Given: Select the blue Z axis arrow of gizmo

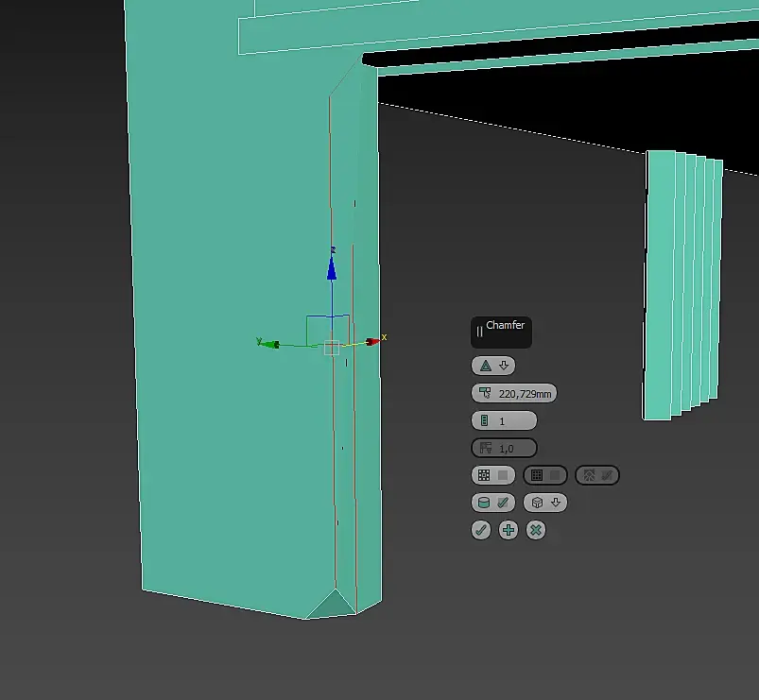Looking at the screenshot, I should coord(332,267).
